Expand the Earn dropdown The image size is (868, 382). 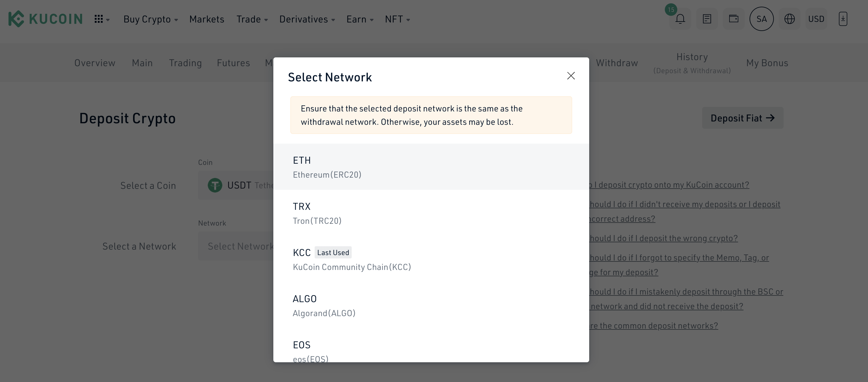(360, 19)
